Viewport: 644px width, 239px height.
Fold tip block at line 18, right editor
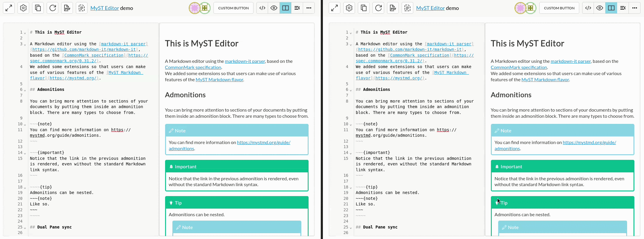351,188
